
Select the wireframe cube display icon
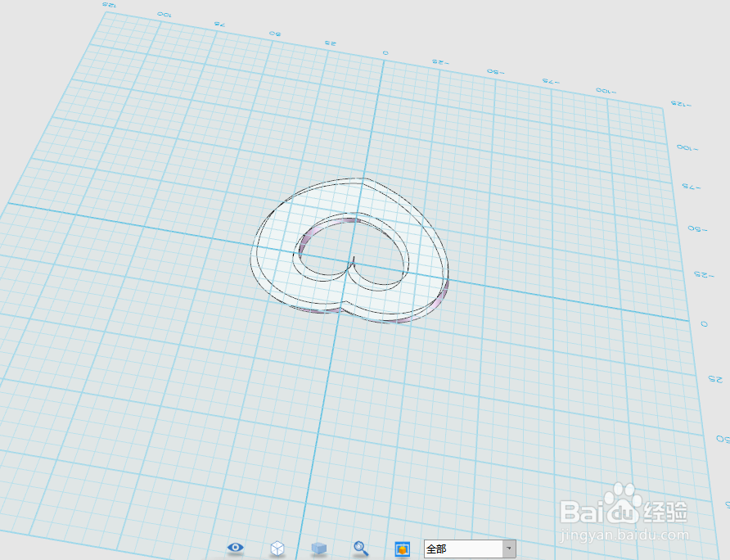(x=277, y=549)
